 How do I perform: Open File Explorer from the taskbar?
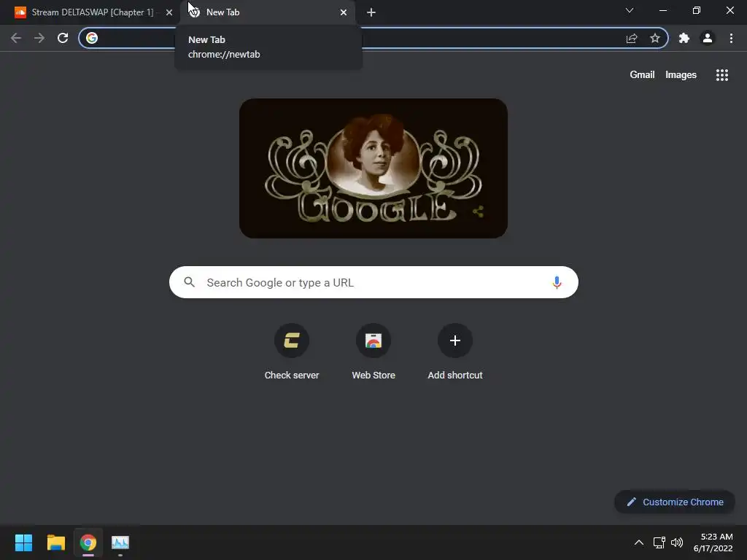coord(55,542)
